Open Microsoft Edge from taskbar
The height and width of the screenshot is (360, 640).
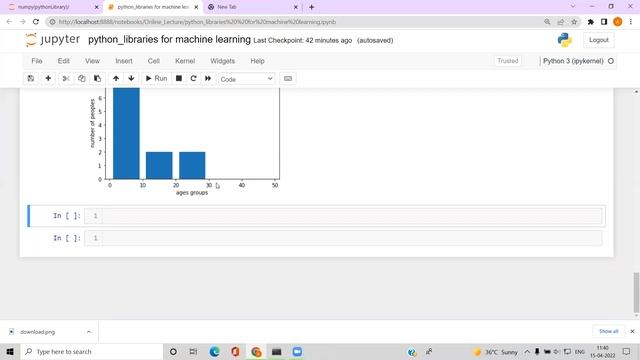pyautogui.click(x=214, y=351)
